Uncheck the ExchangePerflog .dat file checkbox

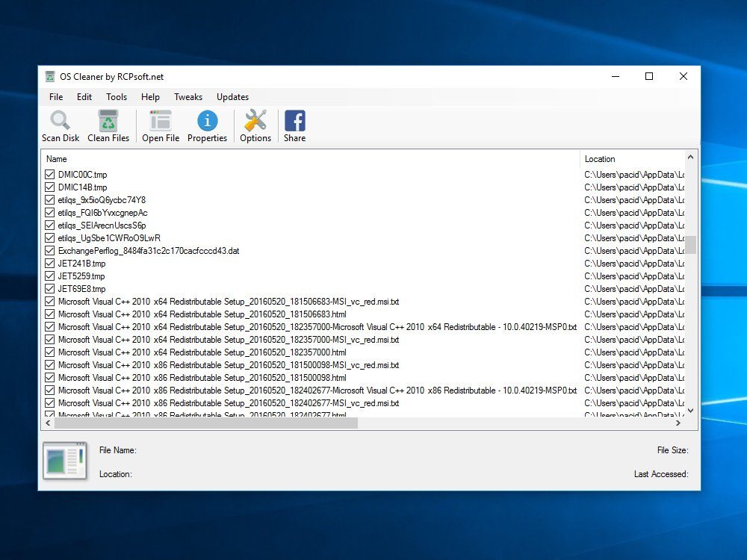49,250
